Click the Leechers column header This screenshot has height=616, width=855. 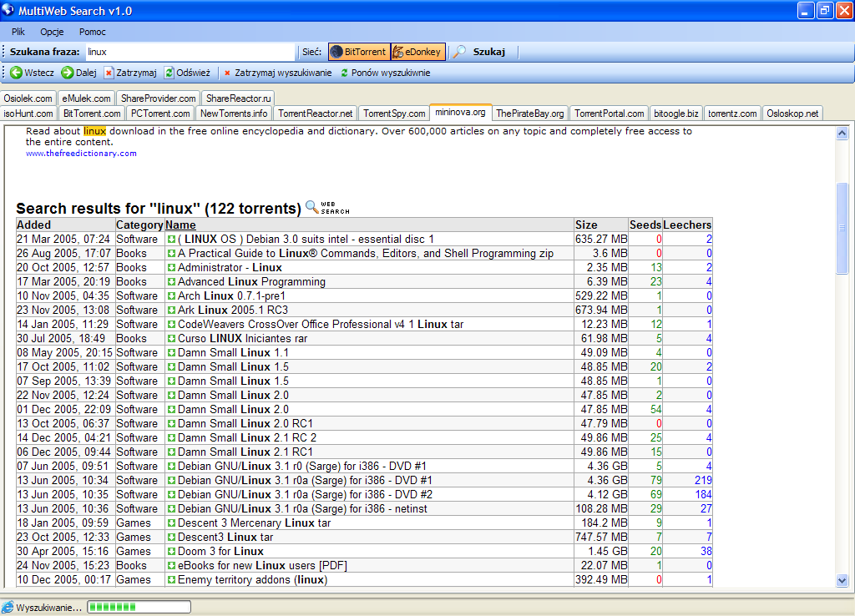687,225
